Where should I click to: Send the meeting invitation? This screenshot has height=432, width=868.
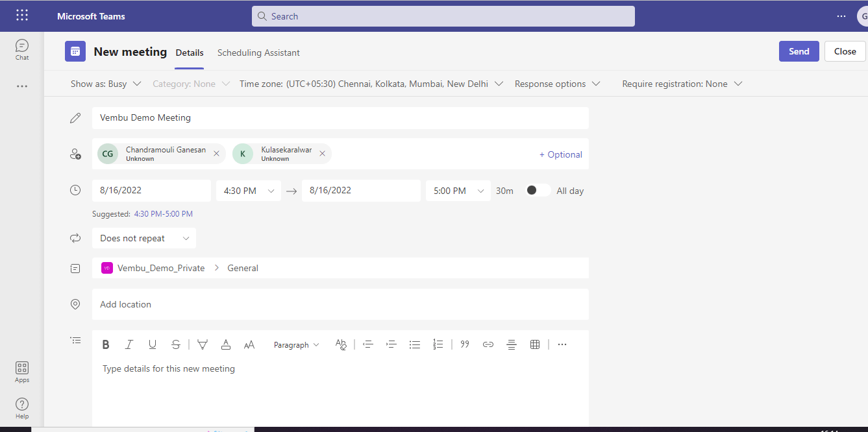799,51
